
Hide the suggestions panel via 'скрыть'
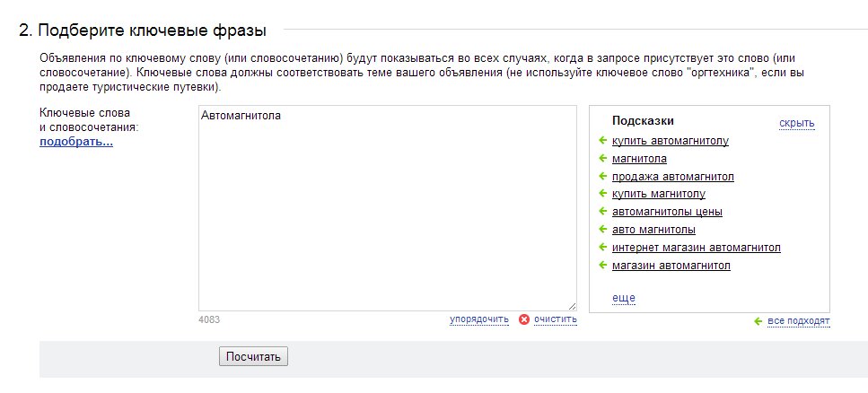[x=796, y=123]
